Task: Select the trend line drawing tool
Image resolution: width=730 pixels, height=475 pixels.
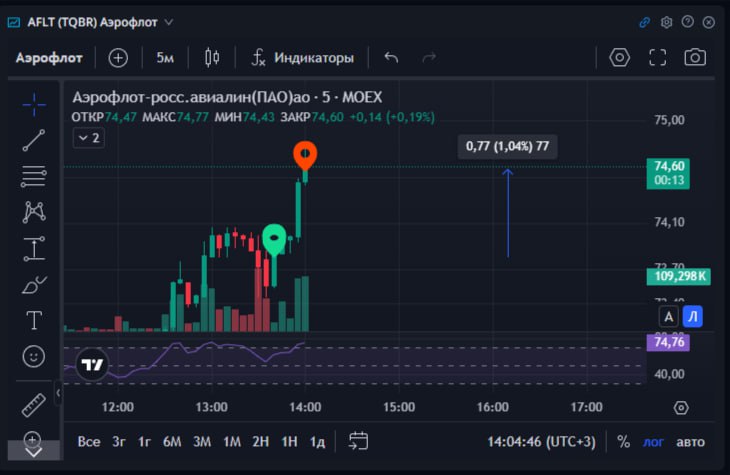Action: click(x=34, y=140)
